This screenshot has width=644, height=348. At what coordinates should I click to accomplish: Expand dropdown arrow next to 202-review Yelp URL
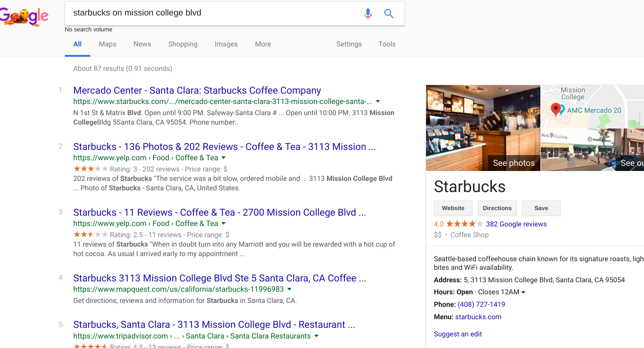coord(224,158)
